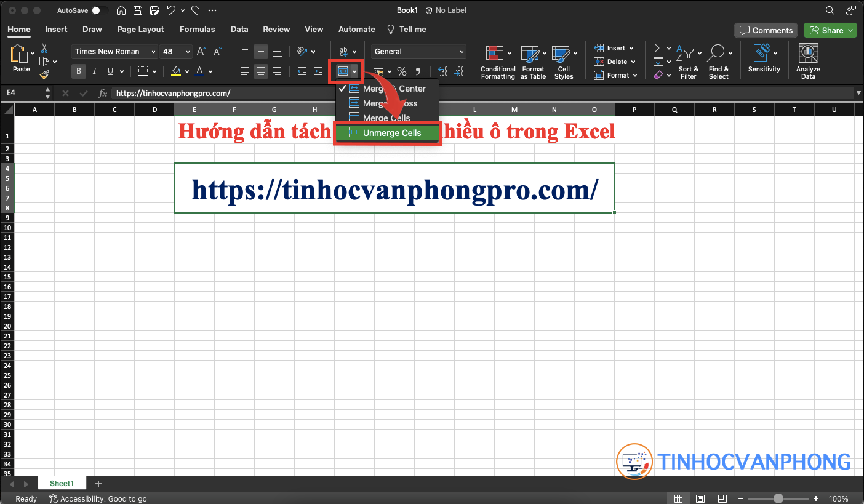Image resolution: width=864 pixels, height=504 pixels.
Task: Open the Automate tab
Action: coord(356,29)
